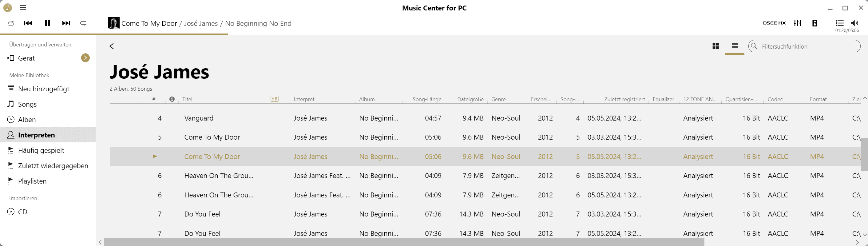Image resolution: width=868 pixels, height=246 pixels.
Task: Toggle shuffle playback mode
Action: (x=11, y=23)
